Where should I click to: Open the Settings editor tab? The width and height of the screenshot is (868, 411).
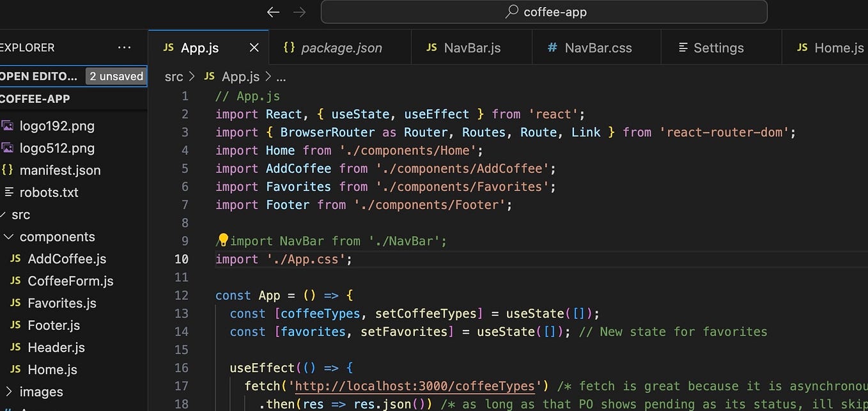tap(711, 48)
